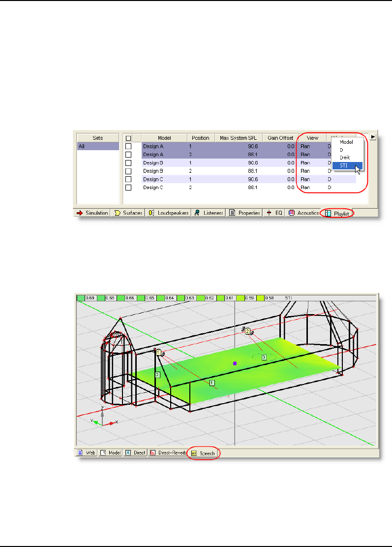Image resolution: width=392 pixels, height=547 pixels.
Task: Check the box for Design C position 2
Action: click(x=128, y=188)
